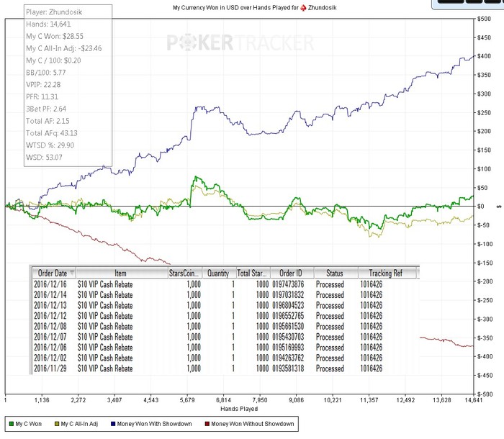Select the 2016/12/12 order date cell
The image size is (504, 439).
(x=50, y=316)
